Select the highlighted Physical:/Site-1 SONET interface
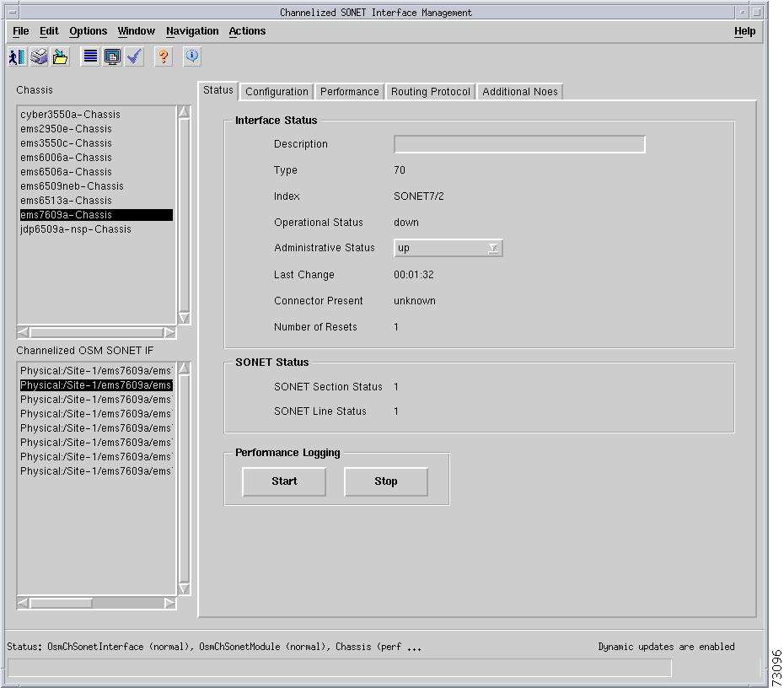This screenshot has height=688, width=784. pyautogui.click(x=96, y=385)
